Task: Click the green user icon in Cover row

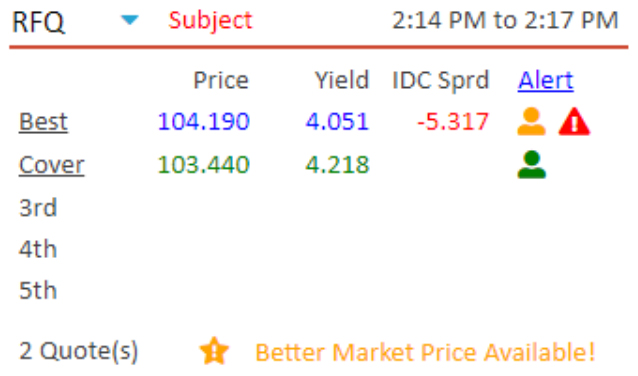Action: pos(531,164)
